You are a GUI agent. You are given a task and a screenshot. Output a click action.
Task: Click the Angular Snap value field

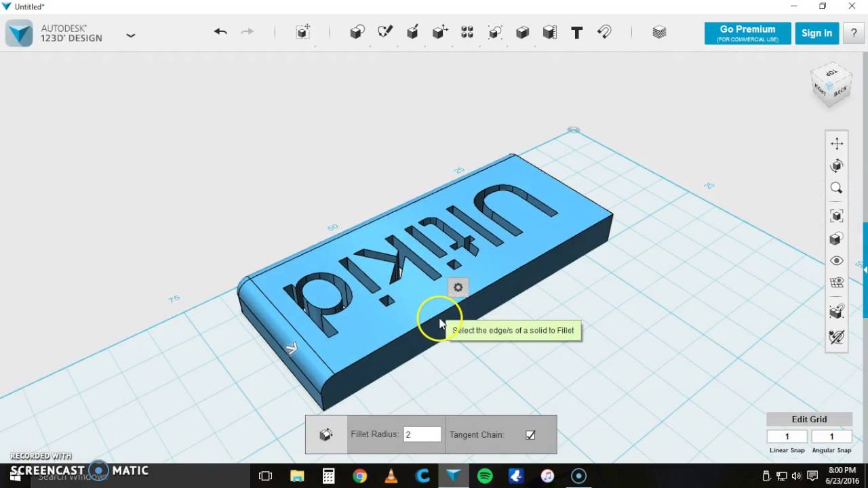(831, 436)
